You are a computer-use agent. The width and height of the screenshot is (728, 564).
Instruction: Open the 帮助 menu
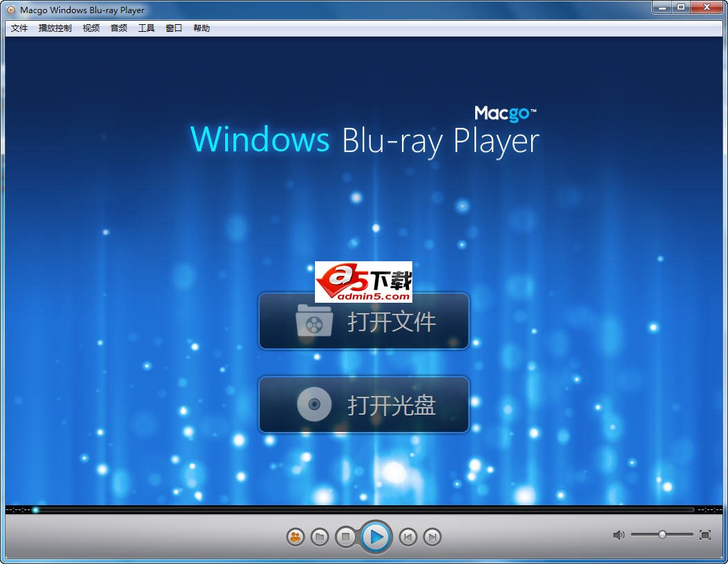point(202,28)
